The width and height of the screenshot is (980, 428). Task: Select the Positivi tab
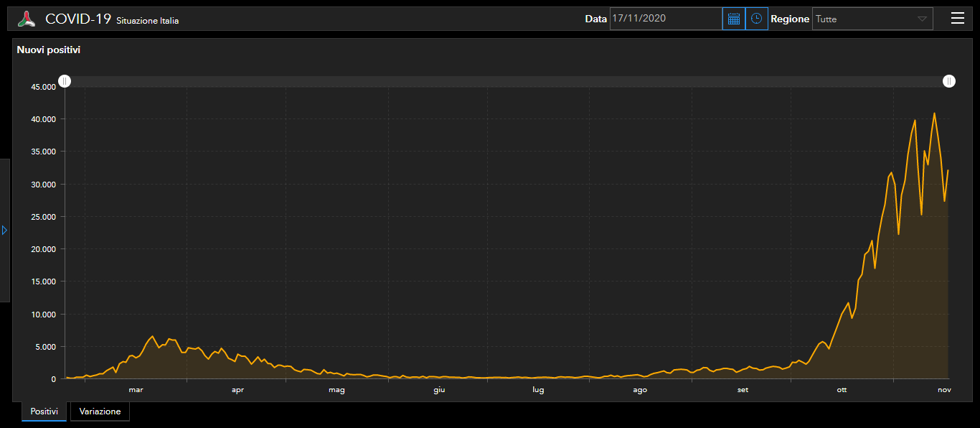click(x=44, y=411)
